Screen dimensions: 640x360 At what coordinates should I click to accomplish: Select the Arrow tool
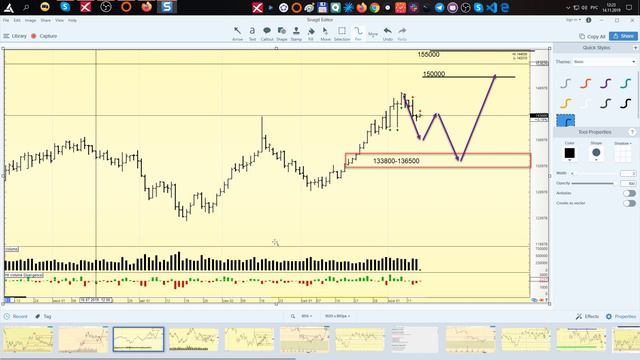237,33
